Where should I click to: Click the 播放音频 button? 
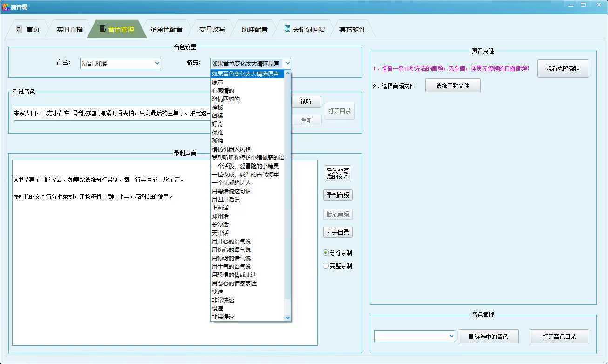[338, 214]
